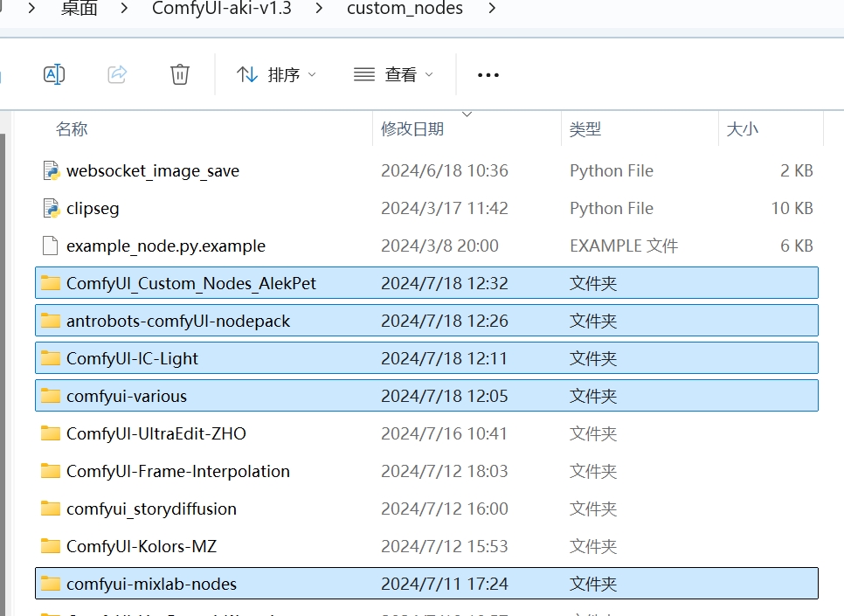844x616 pixels.
Task: Click Python File type for websocket_image_save
Action: pyautogui.click(x=612, y=170)
